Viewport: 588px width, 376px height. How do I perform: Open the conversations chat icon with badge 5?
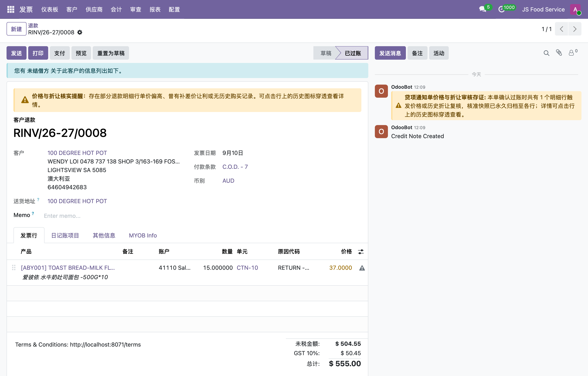(x=483, y=9)
